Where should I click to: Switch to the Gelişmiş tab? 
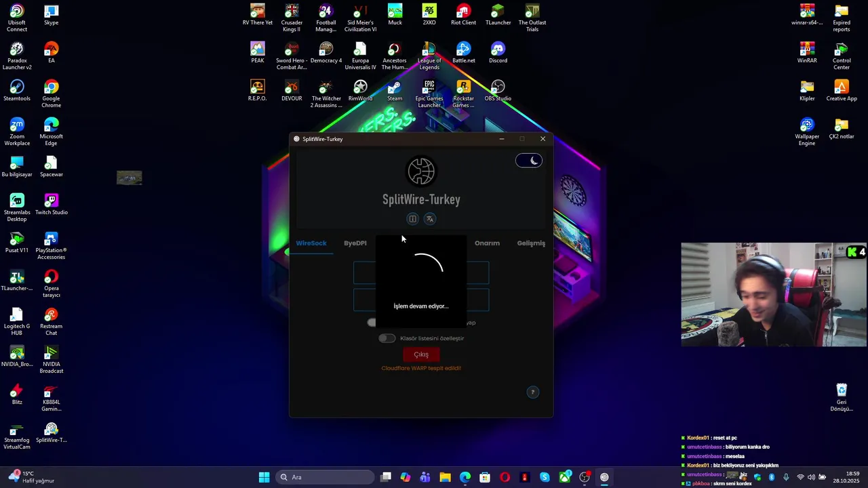pyautogui.click(x=531, y=243)
